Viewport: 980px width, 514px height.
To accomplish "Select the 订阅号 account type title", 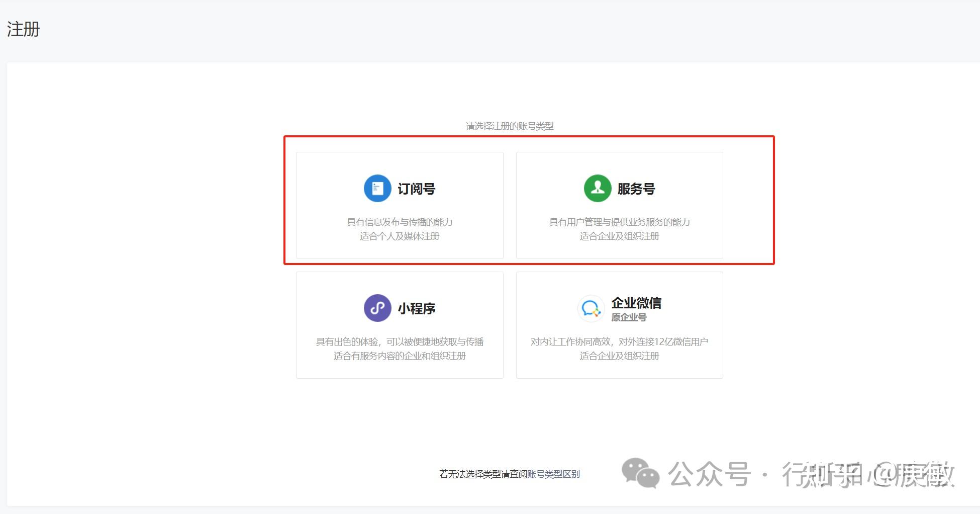I will point(417,189).
